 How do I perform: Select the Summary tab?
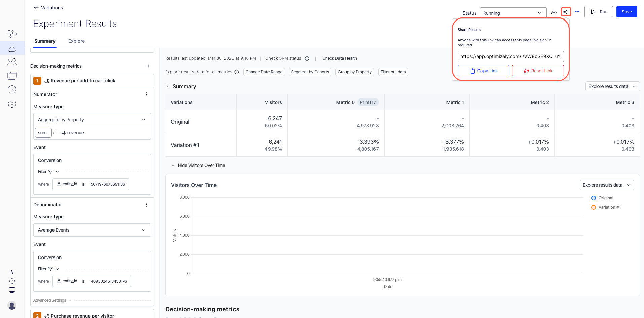click(x=45, y=41)
